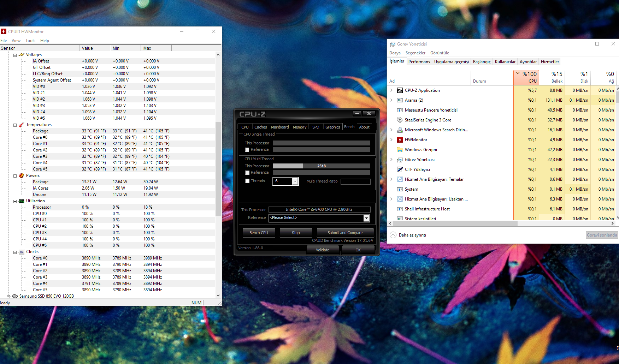The width and height of the screenshot is (619, 364).
Task: Collapse the Utilization tree node
Action: [x=15, y=201]
